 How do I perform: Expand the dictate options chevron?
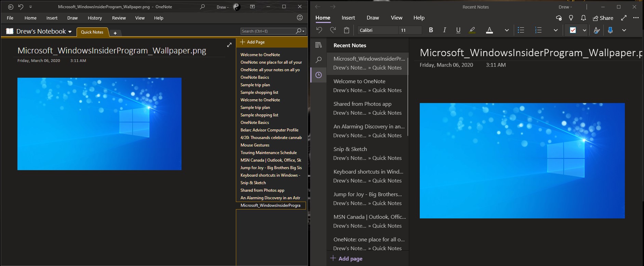624,30
